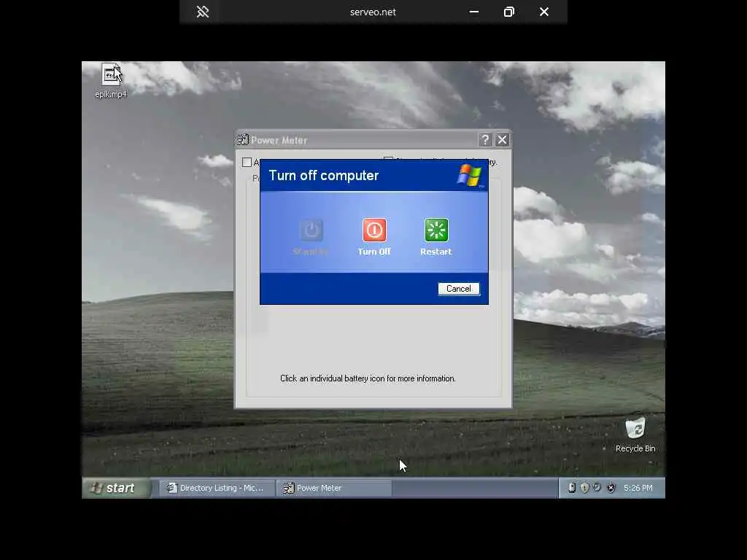Click the serveo.net title text
Image resolution: width=747 pixels, height=560 pixels.
tap(373, 12)
